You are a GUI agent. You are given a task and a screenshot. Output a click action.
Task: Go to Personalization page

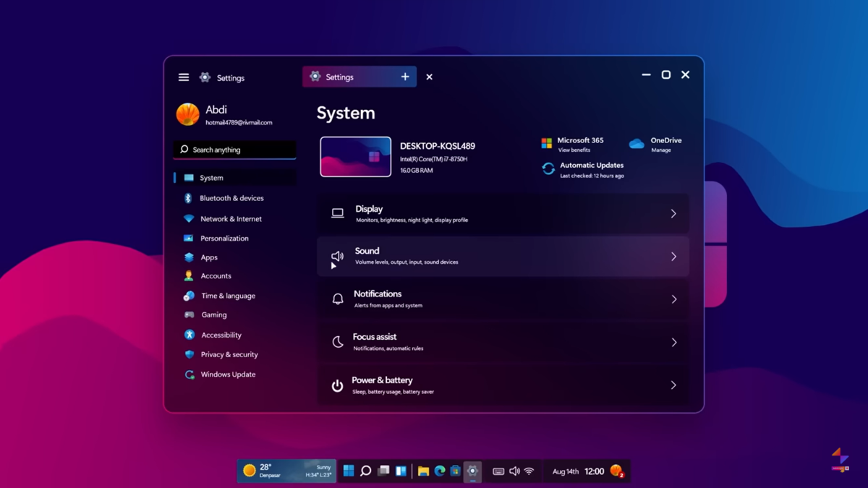224,239
